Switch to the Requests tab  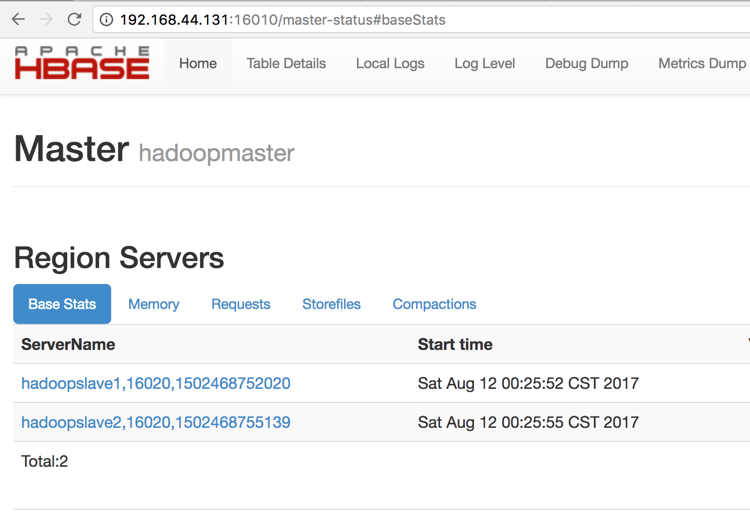coord(240,304)
